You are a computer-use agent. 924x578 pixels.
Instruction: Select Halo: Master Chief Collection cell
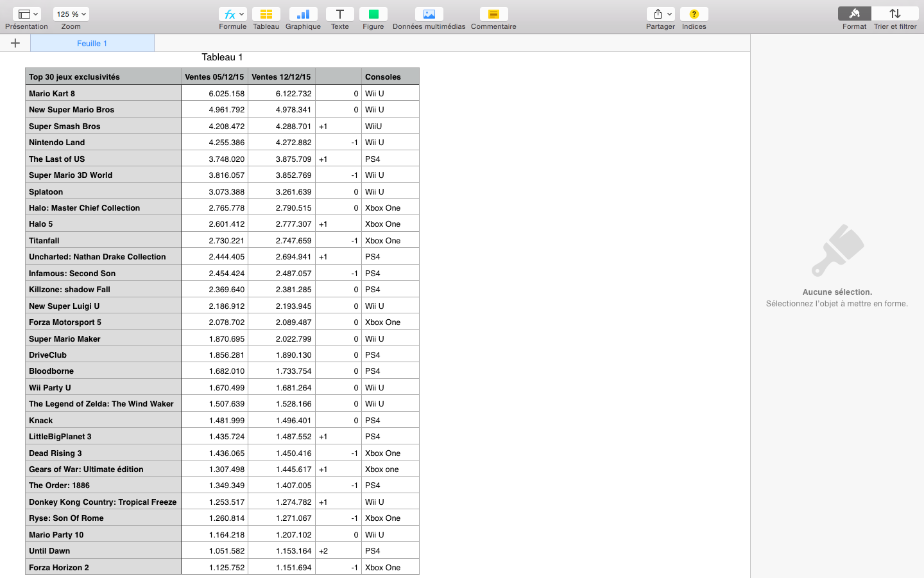103,207
